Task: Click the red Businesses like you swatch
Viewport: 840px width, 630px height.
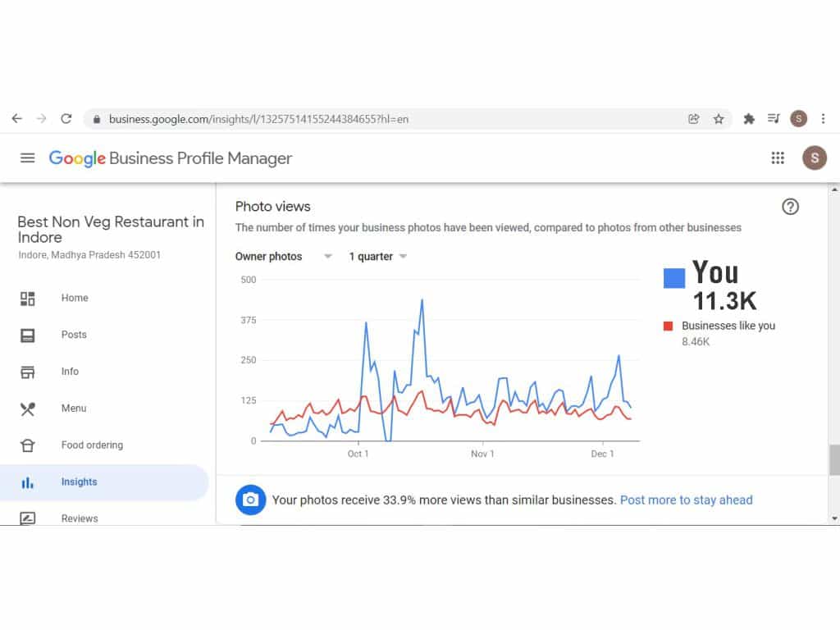Action: [669, 326]
